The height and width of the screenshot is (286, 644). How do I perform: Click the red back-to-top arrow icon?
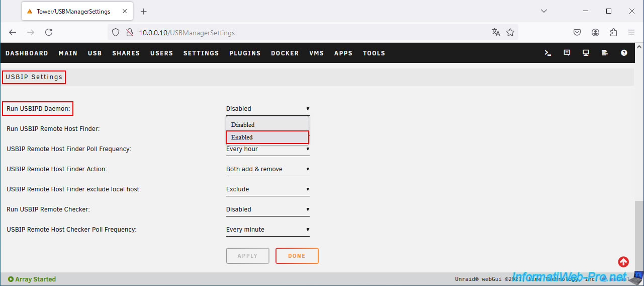pyautogui.click(x=623, y=262)
